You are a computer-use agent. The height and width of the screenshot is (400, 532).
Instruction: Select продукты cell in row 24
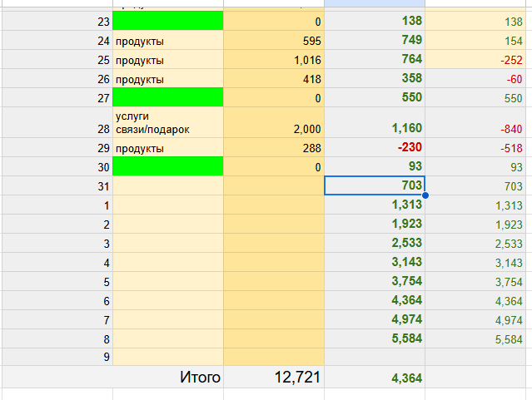pyautogui.click(x=168, y=41)
